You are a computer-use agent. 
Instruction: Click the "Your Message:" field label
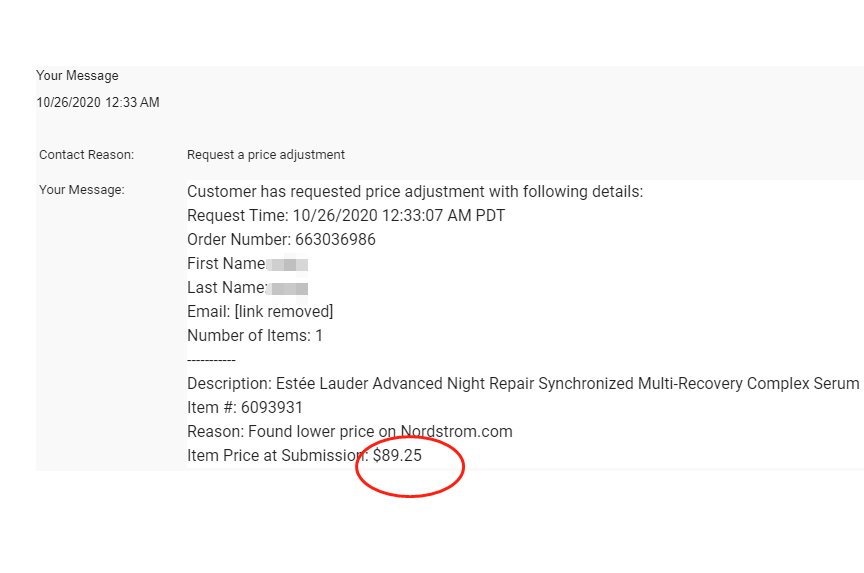82,189
